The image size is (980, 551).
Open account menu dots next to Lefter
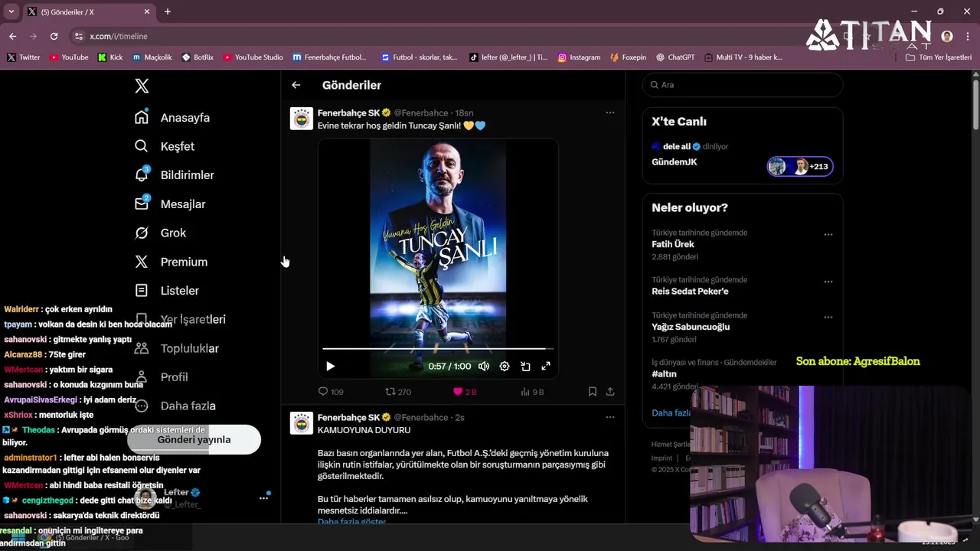click(263, 498)
